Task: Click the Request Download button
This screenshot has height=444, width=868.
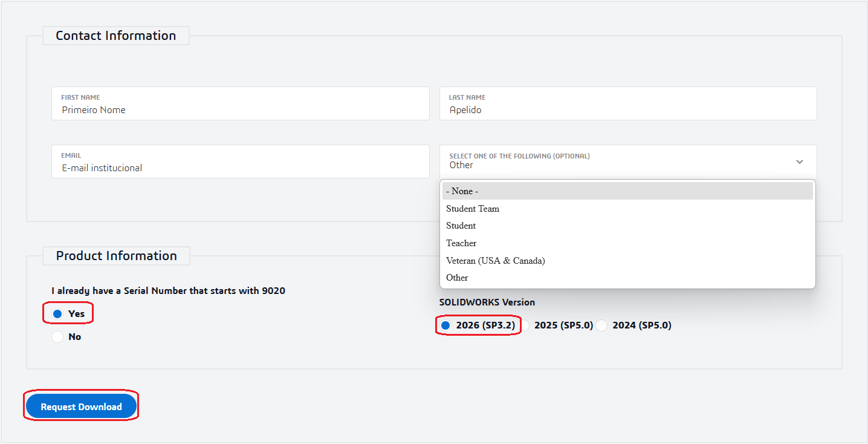Action: point(82,406)
